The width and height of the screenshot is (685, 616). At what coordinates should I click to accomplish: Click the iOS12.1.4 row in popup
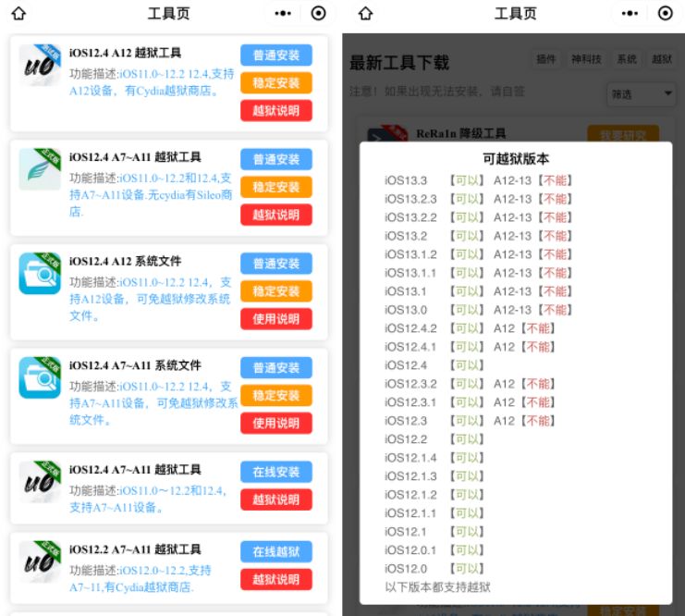pos(434,458)
